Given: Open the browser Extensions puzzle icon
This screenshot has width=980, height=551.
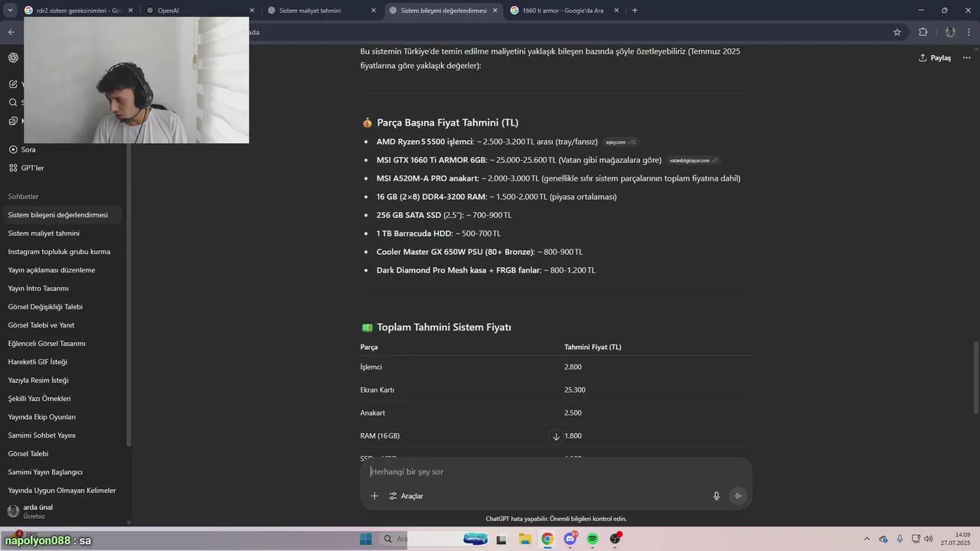Looking at the screenshot, I should click(x=923, y=32).
